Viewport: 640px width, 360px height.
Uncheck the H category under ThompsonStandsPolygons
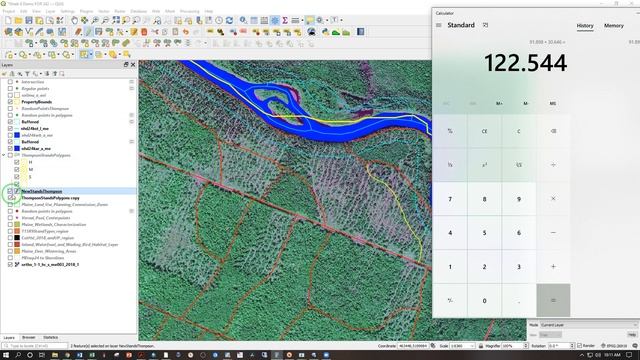[x=17, y=162]
